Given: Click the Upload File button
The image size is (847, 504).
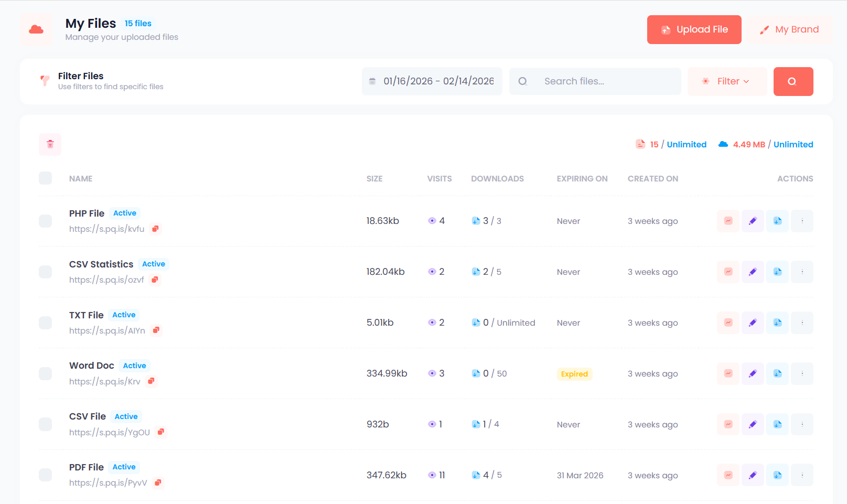Looking at the screenshot, I should click(x=694, y=29).
